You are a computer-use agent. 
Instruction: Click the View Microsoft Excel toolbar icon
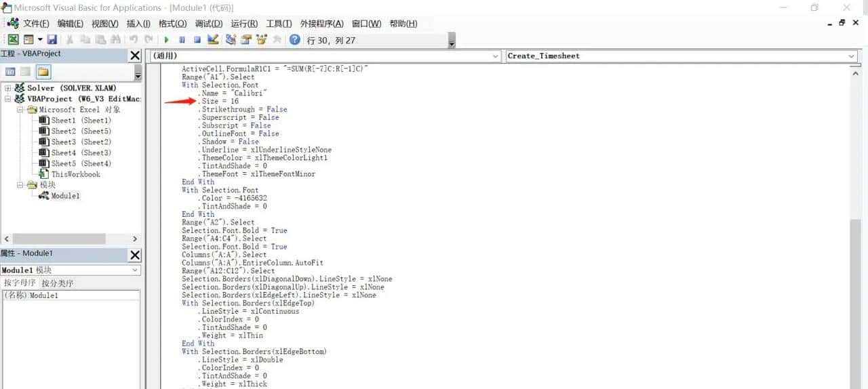(13, 40)
